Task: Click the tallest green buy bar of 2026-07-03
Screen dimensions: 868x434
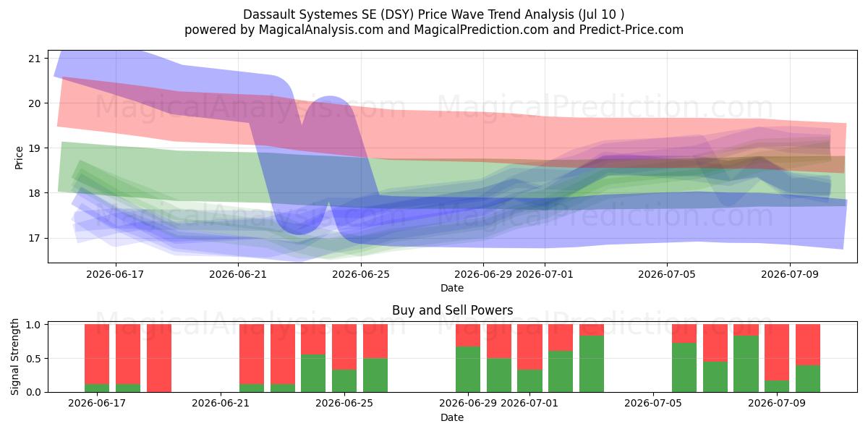Action: pyautogui.click(x=592, y=364)
